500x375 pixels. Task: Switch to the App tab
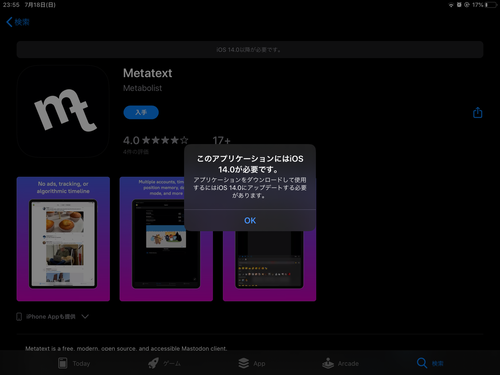(x=252, y=363)
